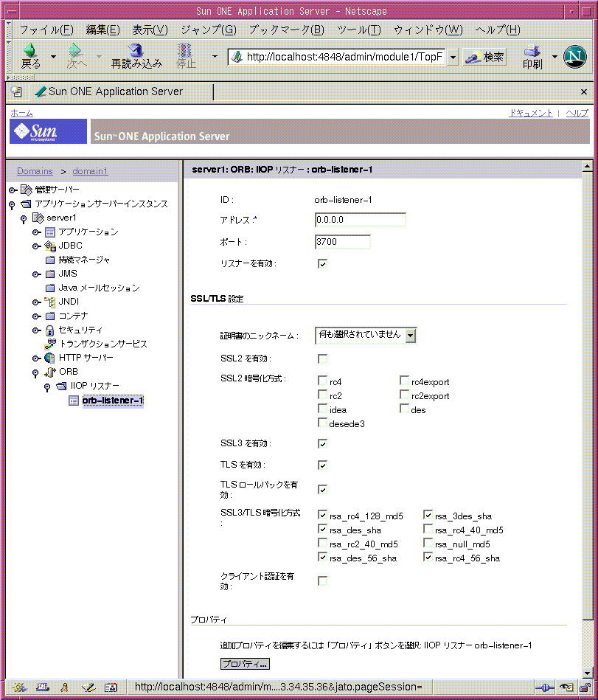598x700 pixels.
Task: Check the rc4export cipher checkbox
Action: [x=404, y=381]
